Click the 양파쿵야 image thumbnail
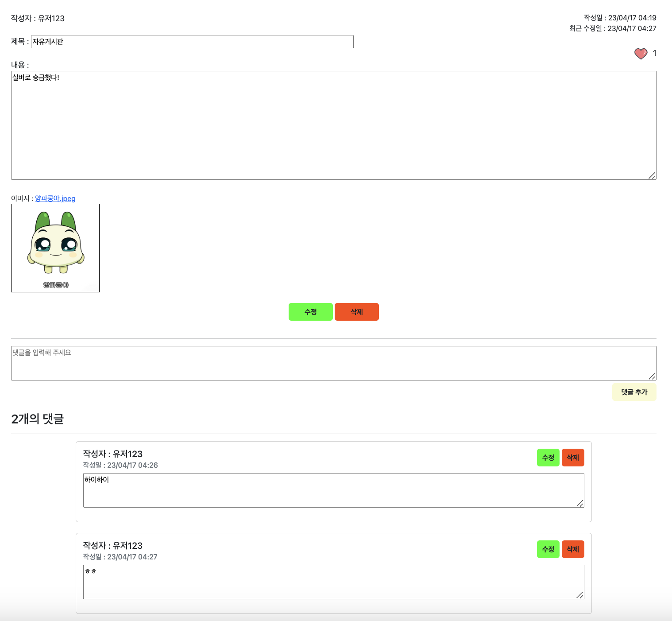 pyautogui.click(x=55, y=248)
